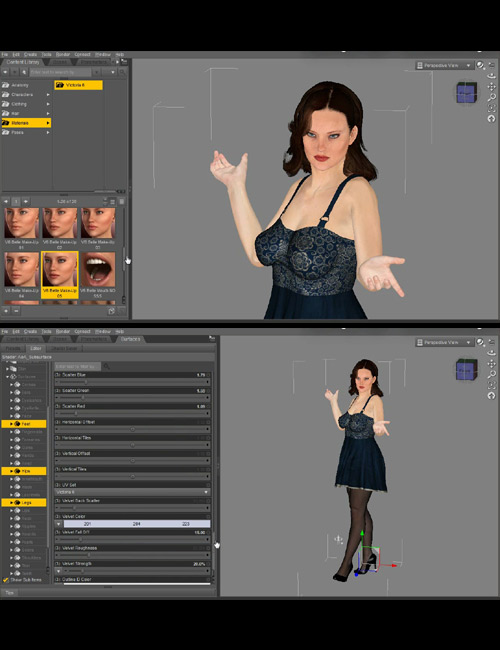Click orbit camera icon in Content Library viewport
The height and width of the screenshot is (650, 500).
click(491, 76)
